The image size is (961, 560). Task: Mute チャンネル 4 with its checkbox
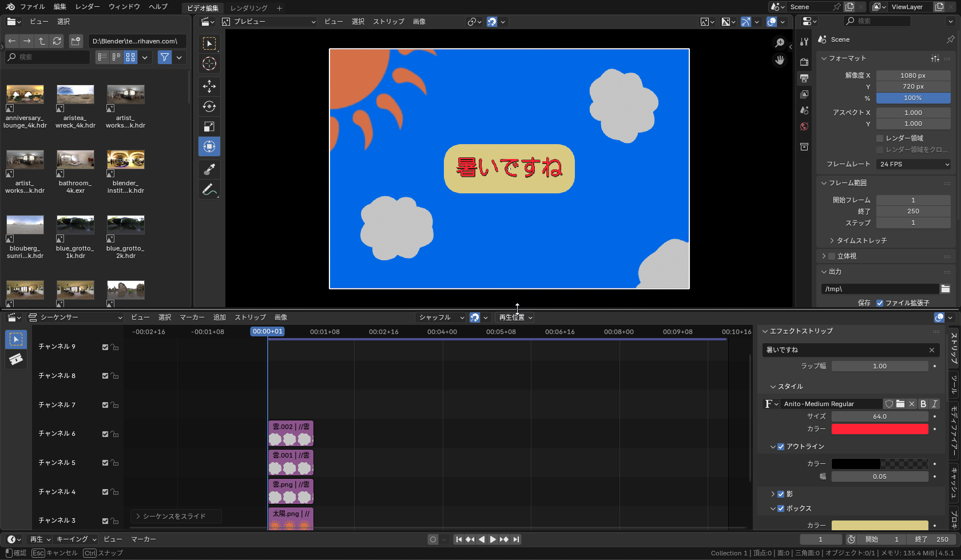[x=105, y=492]
